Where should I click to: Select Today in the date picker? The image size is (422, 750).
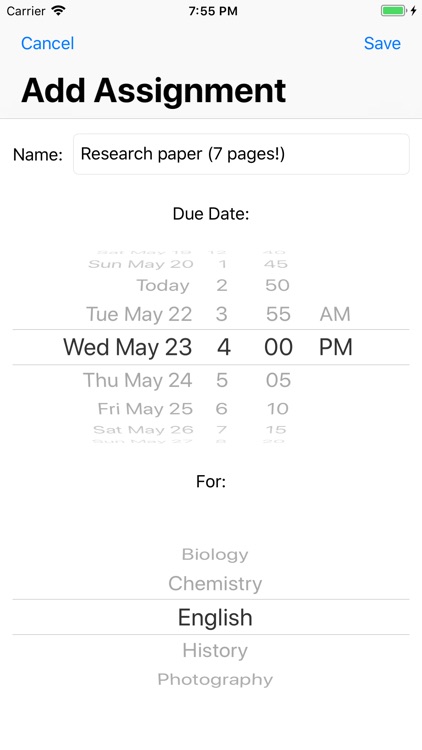click(163, 286)
